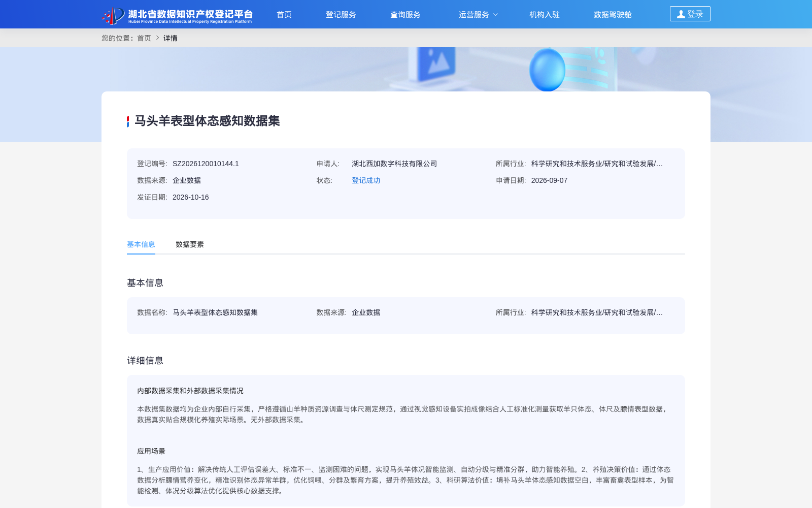Select the 发证日期 value 2026-10-16

[190, 197]
